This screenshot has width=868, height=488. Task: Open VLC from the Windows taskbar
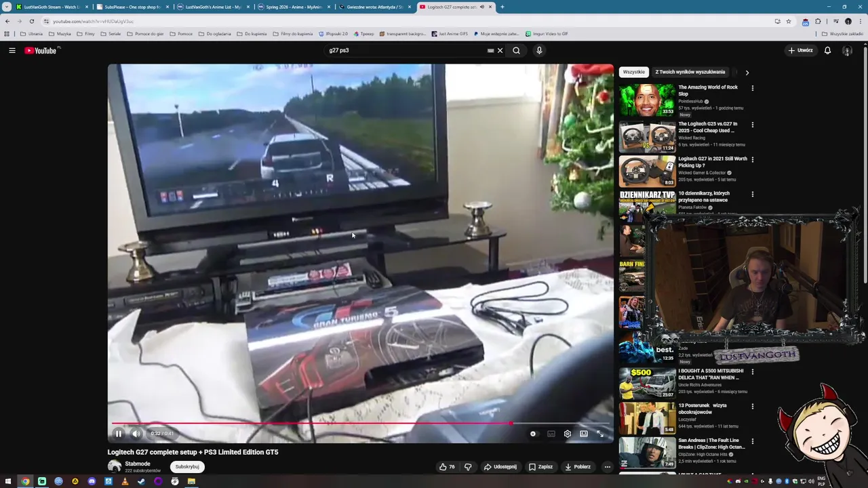pyautogui.click(x=125, y=481)
